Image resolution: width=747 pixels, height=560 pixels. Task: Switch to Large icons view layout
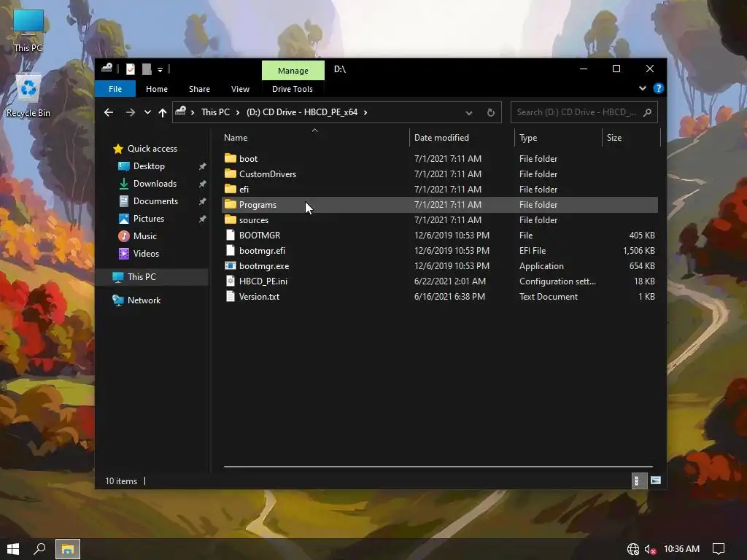(656, 481)
